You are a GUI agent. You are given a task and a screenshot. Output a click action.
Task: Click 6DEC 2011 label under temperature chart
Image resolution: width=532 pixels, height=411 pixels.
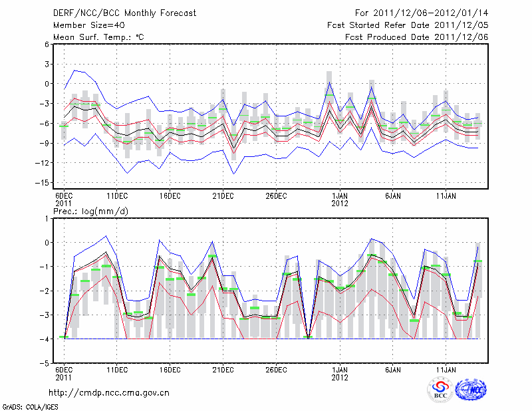[x=64, y=199]
